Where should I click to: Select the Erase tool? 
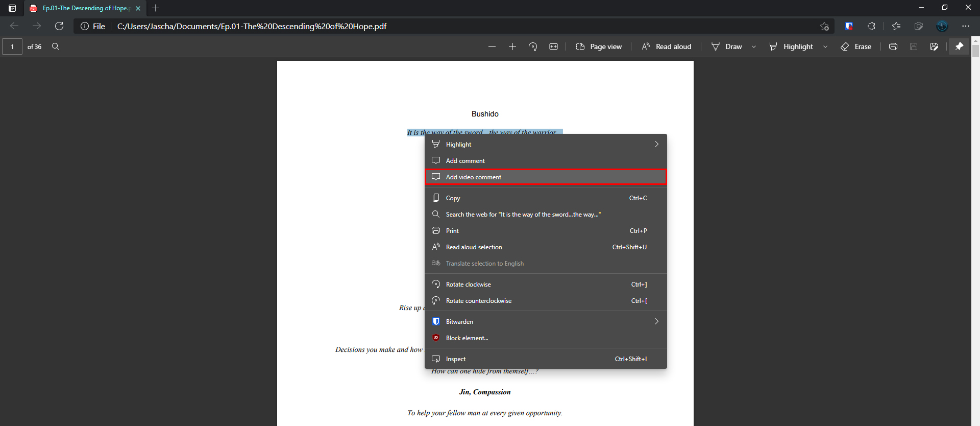coord(856,46)
